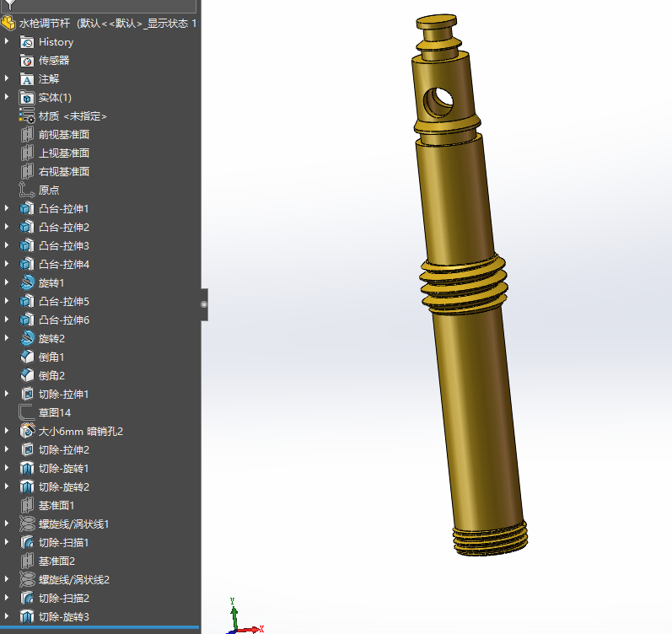Click the 螺旋线/涡状线2 helix icon
This screenshot has height=634, width=672.
27,579
